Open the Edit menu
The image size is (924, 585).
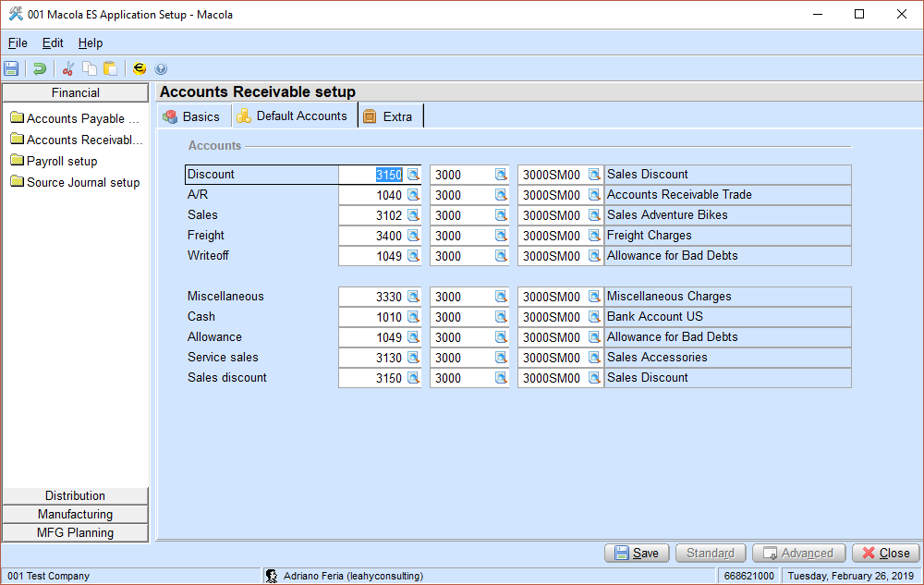click(53, 43)
